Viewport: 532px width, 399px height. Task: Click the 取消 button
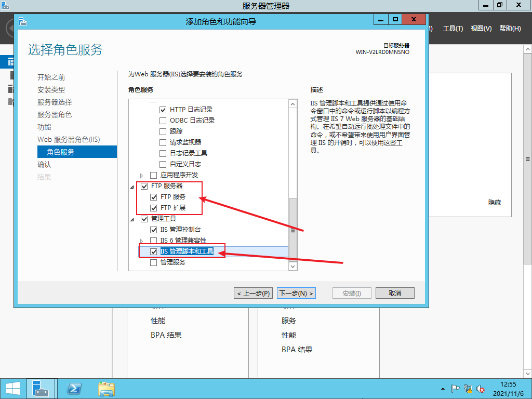click(395, 293)
